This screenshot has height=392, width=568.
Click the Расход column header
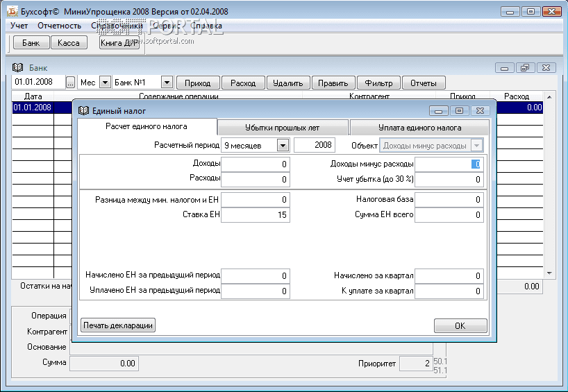tap(517, 96)
